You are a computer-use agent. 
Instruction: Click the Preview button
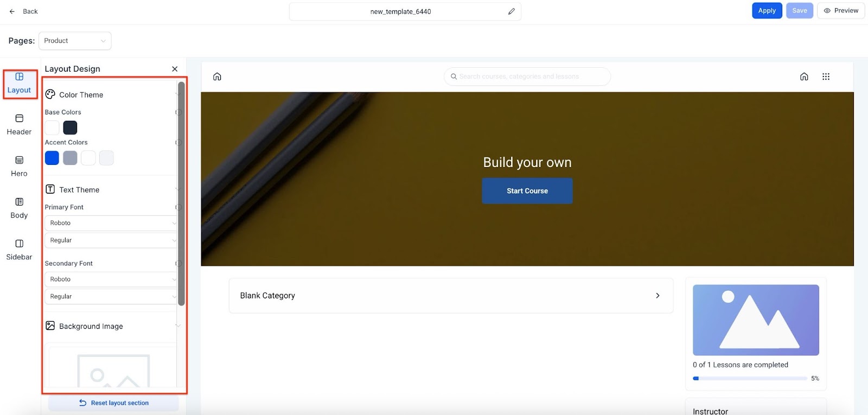coord(840,11)
